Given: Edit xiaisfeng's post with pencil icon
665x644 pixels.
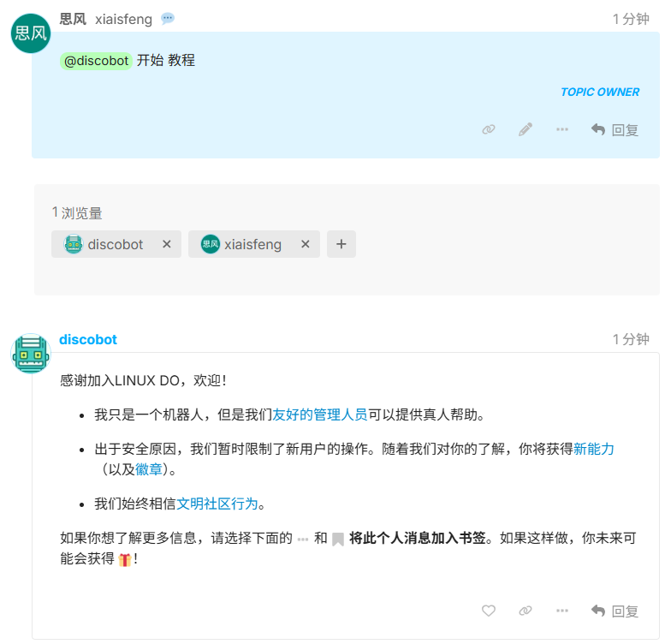Looking at the screenshot, I should point(525,129).
